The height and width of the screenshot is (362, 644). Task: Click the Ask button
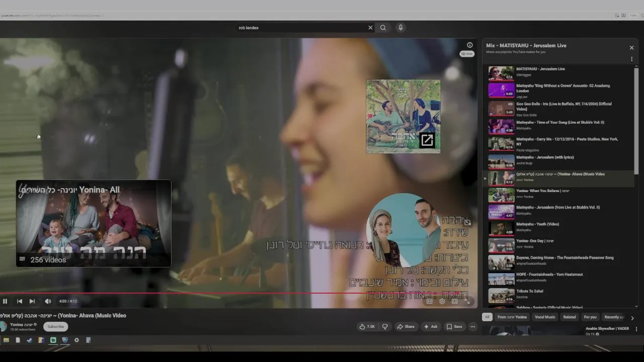(431, 327)
